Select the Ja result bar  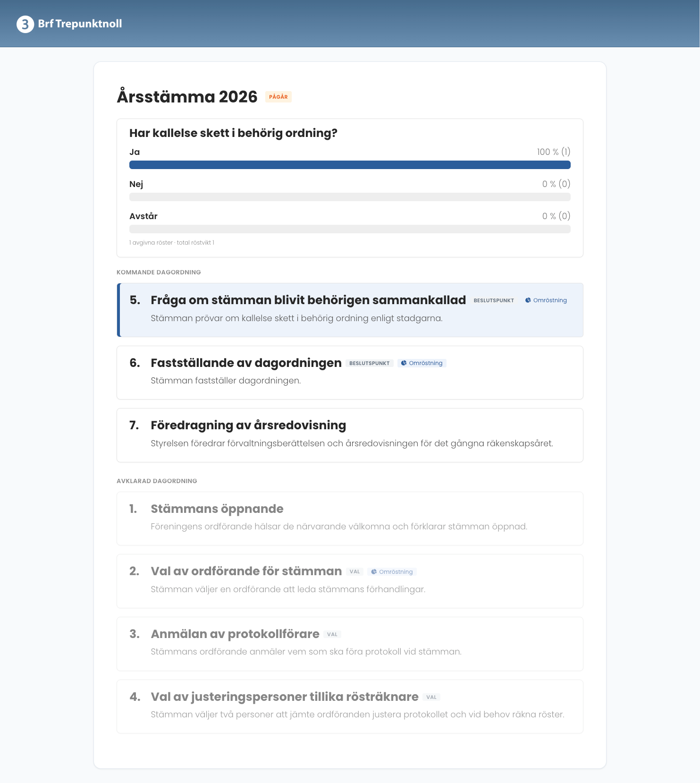[x=350, y=165]
